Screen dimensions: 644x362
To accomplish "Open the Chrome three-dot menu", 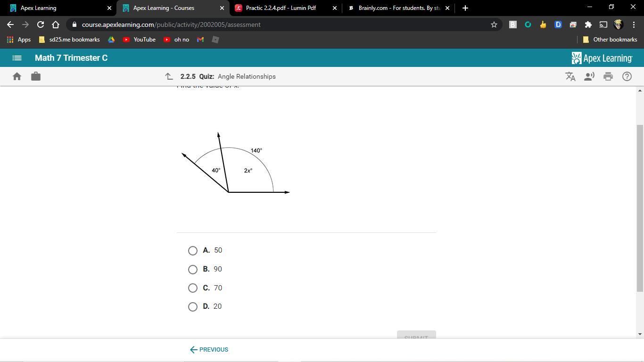I will coord(634,25).
